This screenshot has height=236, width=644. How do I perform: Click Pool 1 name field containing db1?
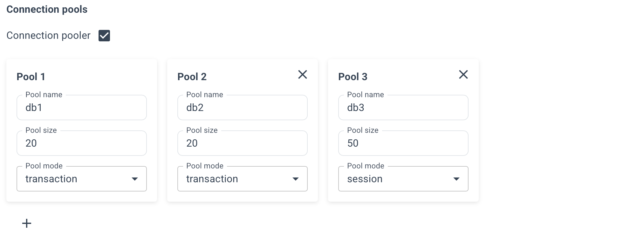tap(81, 108)
